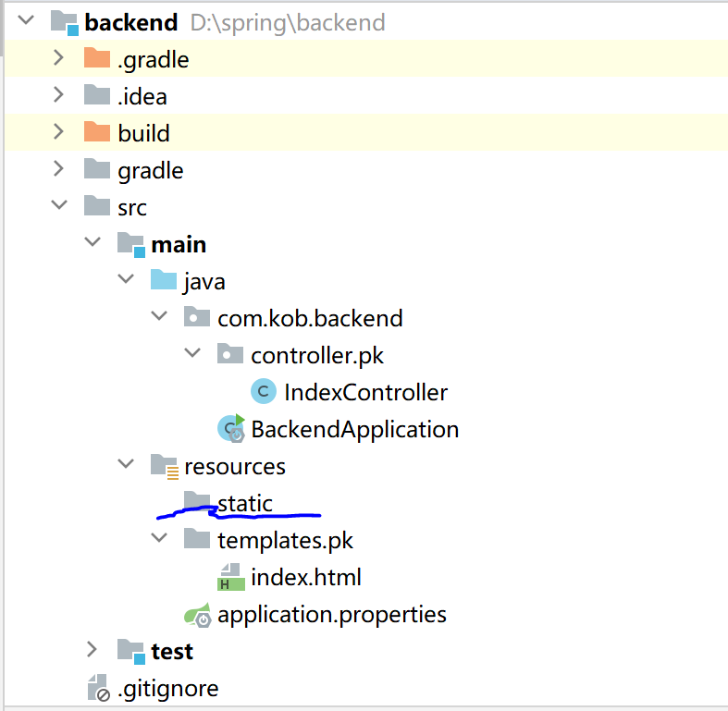The height and width of the screenshot is (711, 728).
Task: Select the com.kob.backend package
Action: pos(310,318)
